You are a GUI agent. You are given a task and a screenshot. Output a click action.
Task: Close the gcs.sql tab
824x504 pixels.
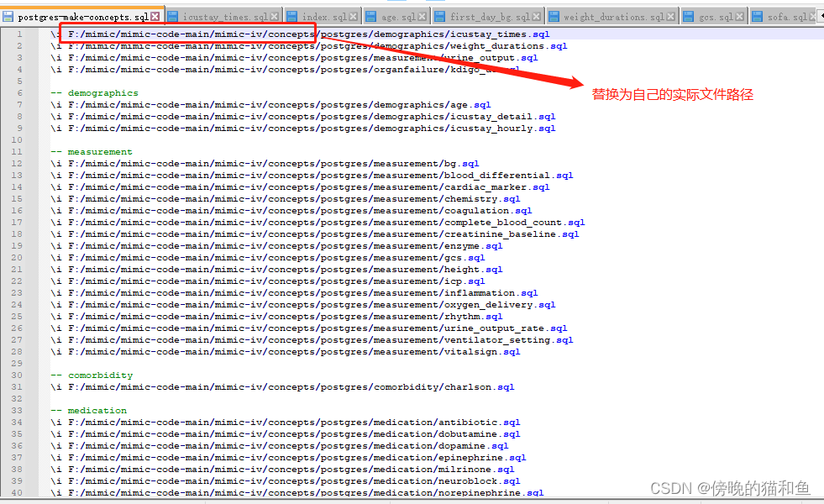pyautogui.click(x=739, y=17)
